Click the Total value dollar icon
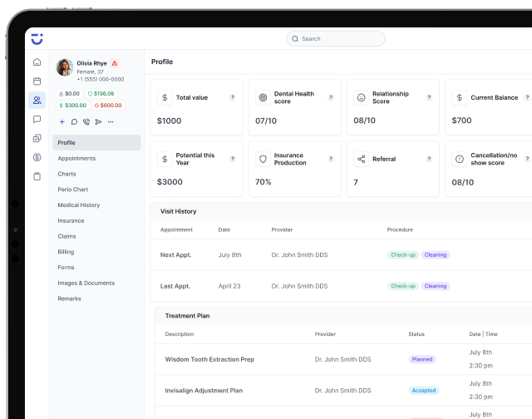 pos(165,98)
